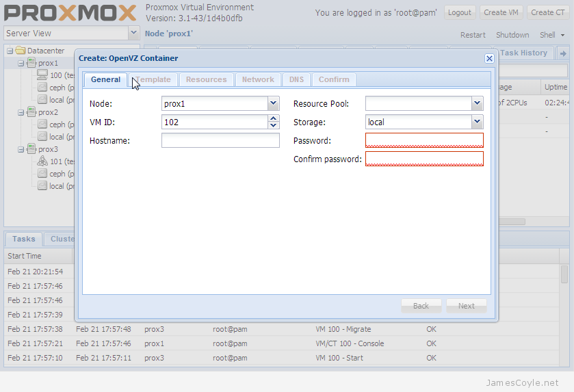Click the Next button in wizard

pyautogui.click(x=467, y=306)
